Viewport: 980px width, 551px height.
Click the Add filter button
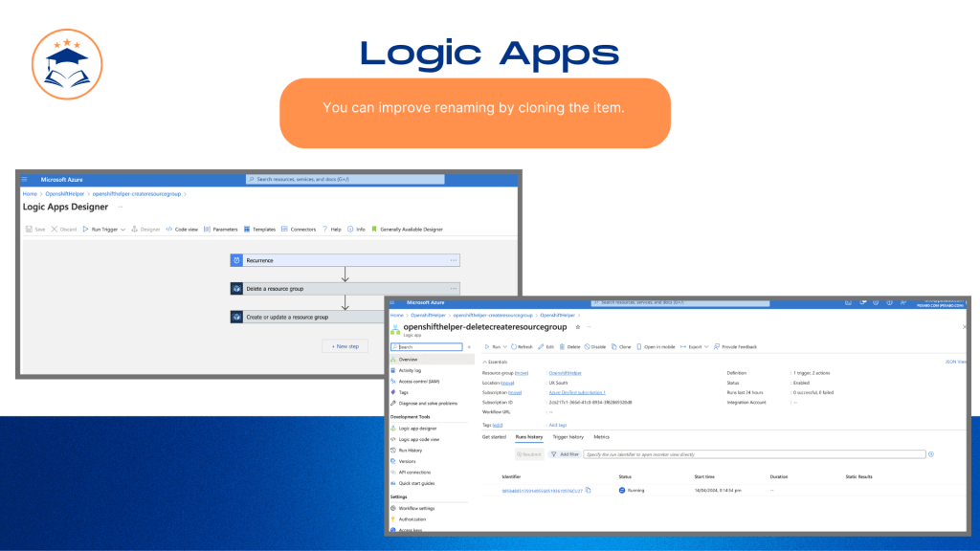click(565, 454)
